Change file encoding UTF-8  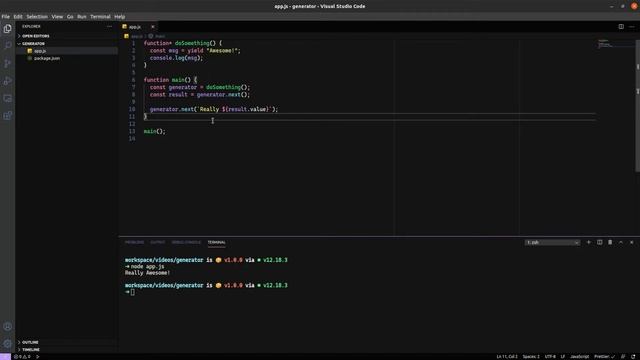[x=550, y=357]
